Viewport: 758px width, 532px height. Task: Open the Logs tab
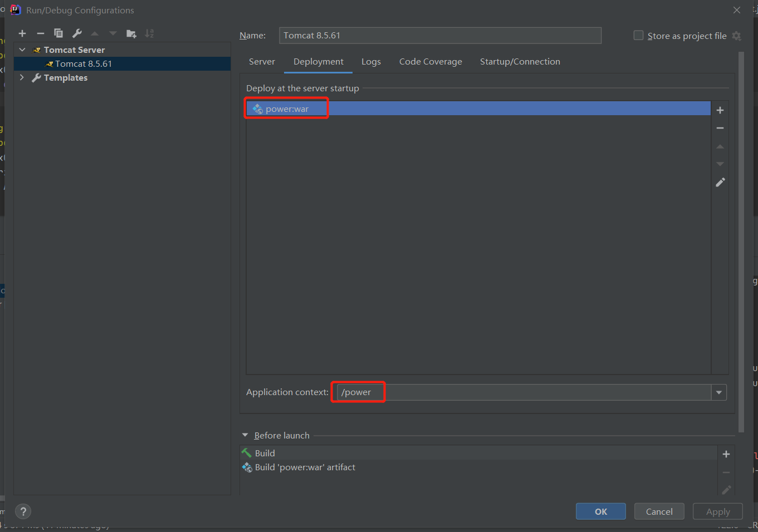pos(371,62)
